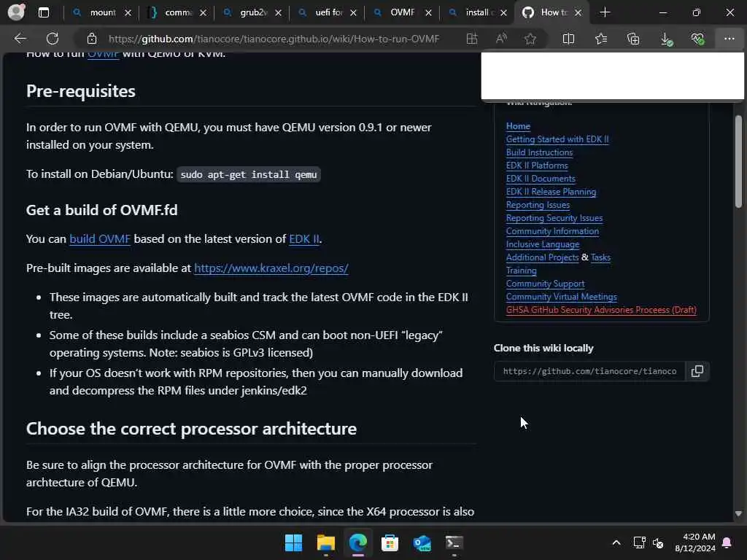747x560 pixels.
Task: Open 'Community Support' link
Action: (x=545, y=284)
